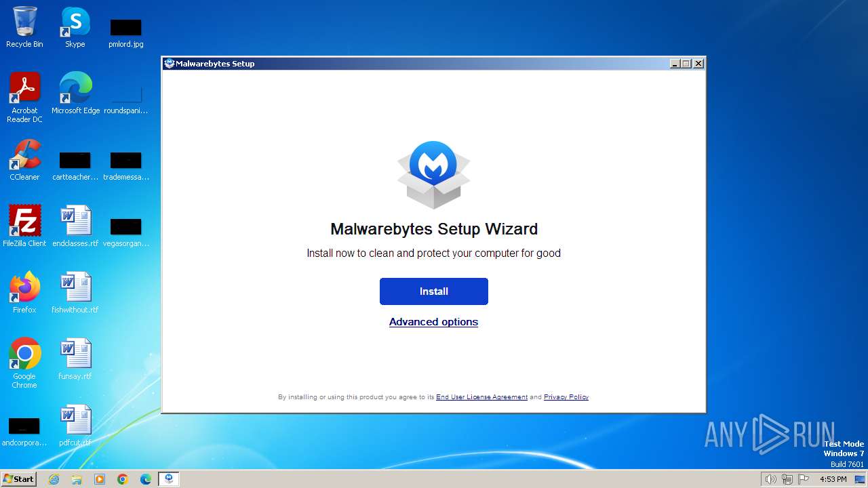Select the Acrobat Reader DC shortcut
The image size is (868, 488).
[24, 98]
